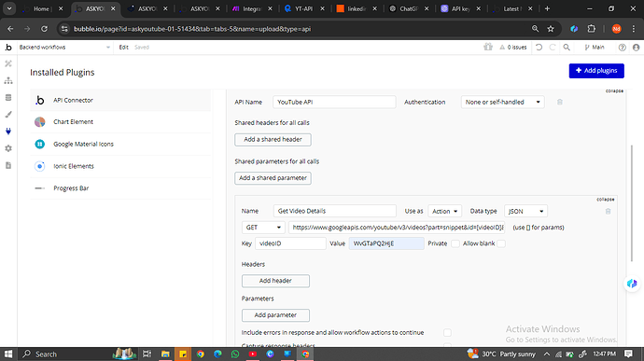Open the Logs document icon in sidebar

pos(8,165)
